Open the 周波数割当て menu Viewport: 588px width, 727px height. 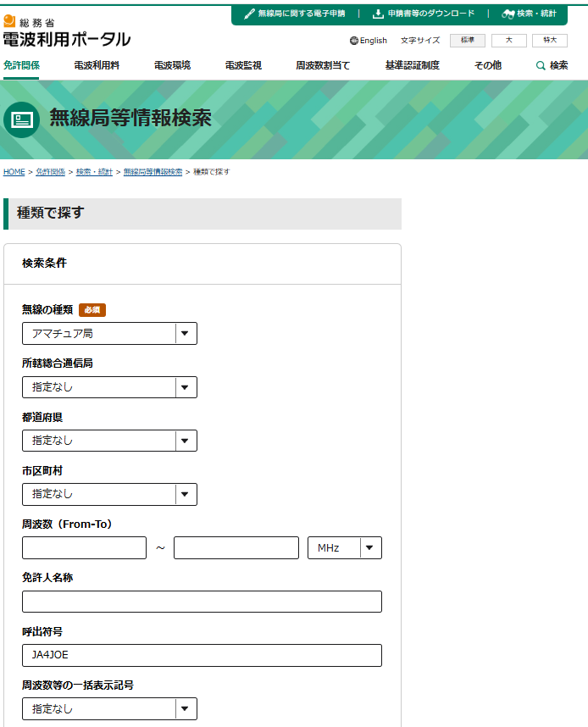323,65
